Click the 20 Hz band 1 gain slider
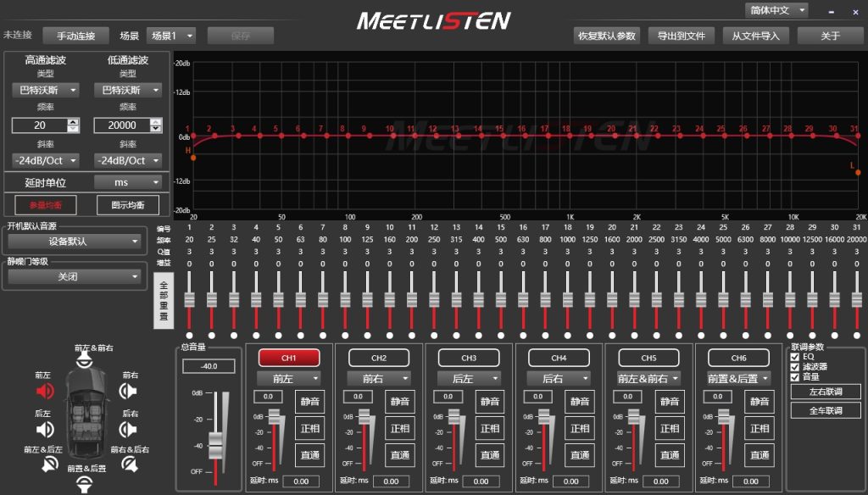This screenshot has height=495, width=868. tap(189, 299)
